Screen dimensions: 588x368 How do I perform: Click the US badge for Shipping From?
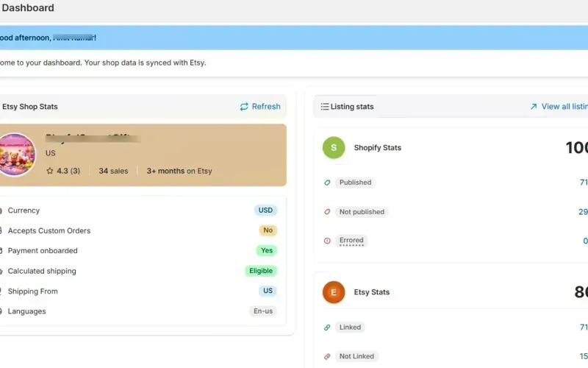point(268,291)
